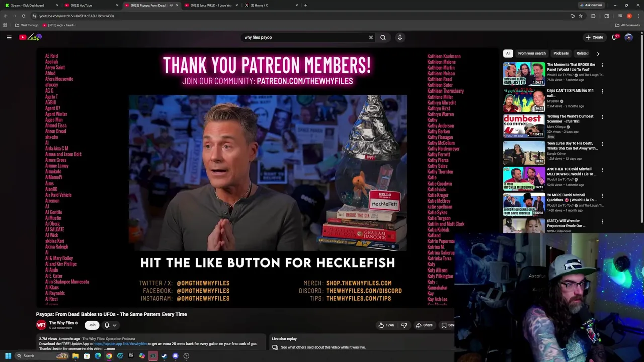This screenshot has width=644, height=362.
Task: Clear the search box with X
Action: coord(371,37)
